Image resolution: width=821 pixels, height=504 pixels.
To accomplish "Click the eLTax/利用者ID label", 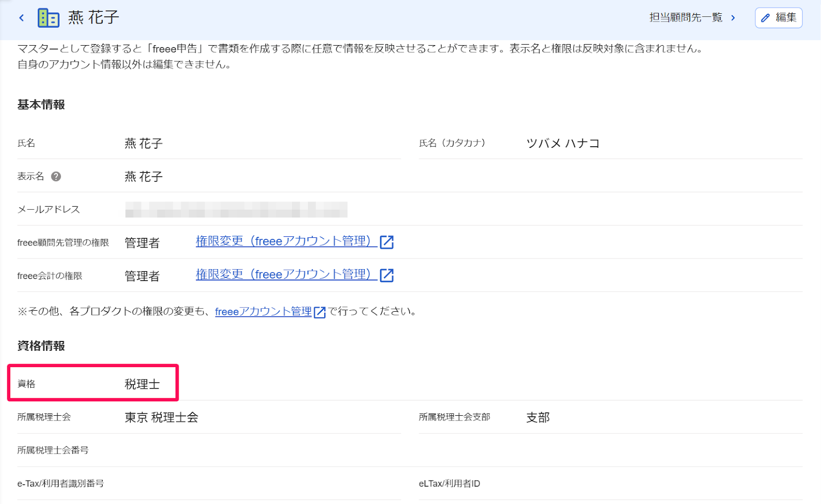I will (449, 483).
